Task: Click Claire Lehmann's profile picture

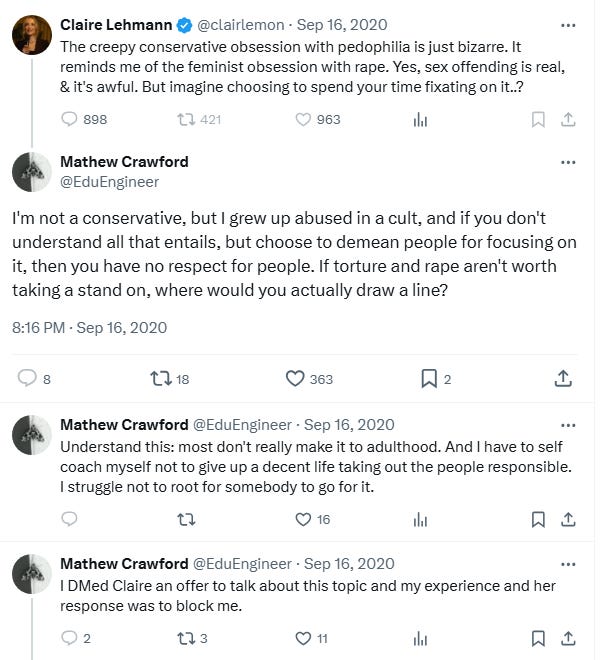Action: 32,34
